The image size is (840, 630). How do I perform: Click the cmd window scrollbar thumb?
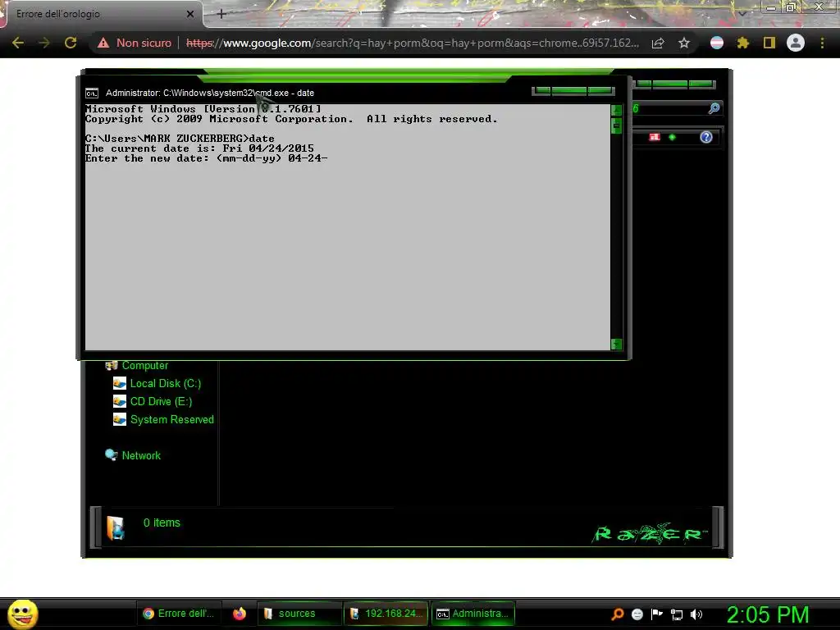pyautogui.click(x=617, y=126)
